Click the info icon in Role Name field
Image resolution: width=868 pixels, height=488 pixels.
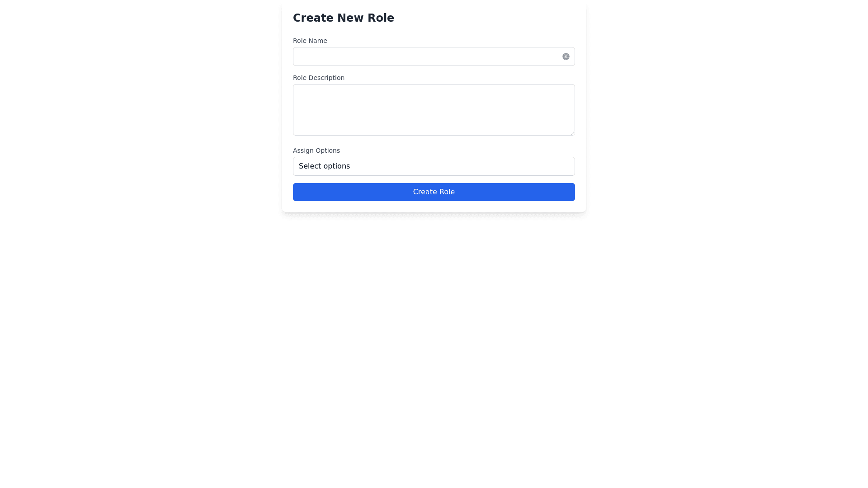[566, 56]
